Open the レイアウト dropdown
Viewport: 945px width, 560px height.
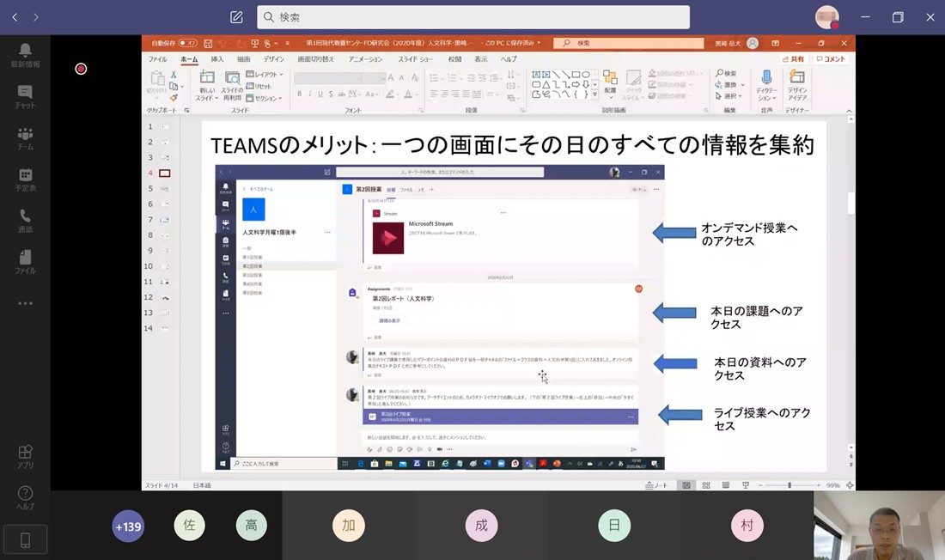pos(265,74)
